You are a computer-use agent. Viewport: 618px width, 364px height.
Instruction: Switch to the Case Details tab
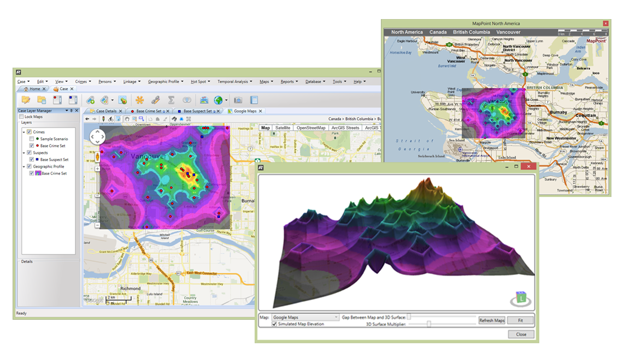(x=106, y=111)
